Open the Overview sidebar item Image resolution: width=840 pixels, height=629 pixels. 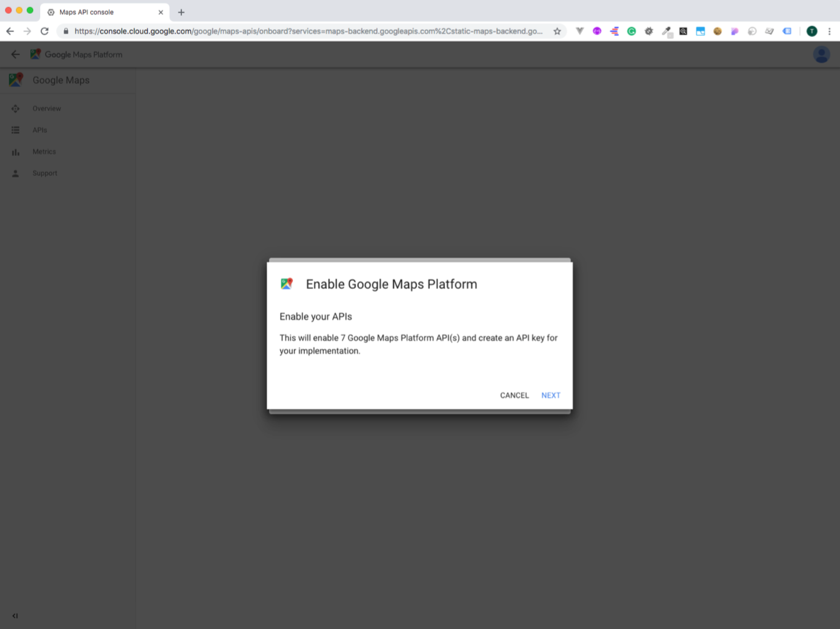pos(47,108)
